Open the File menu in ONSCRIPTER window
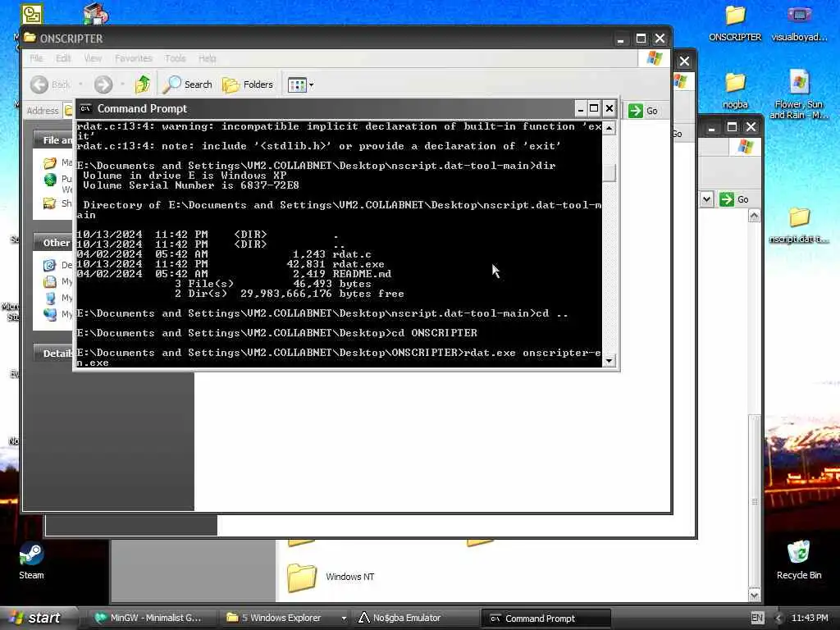Viewport: 840px width, 630px height. [36, 58]
